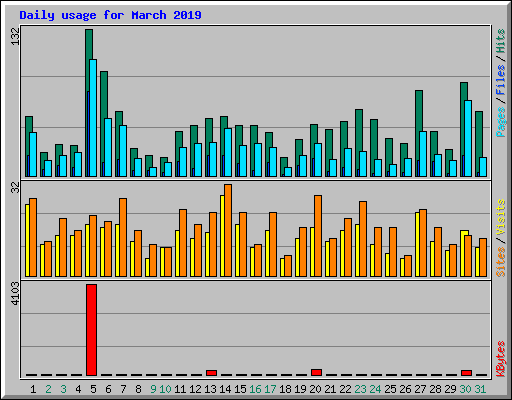Click the Visits legend label
This screenshot has width=512, height=400.
500,217
